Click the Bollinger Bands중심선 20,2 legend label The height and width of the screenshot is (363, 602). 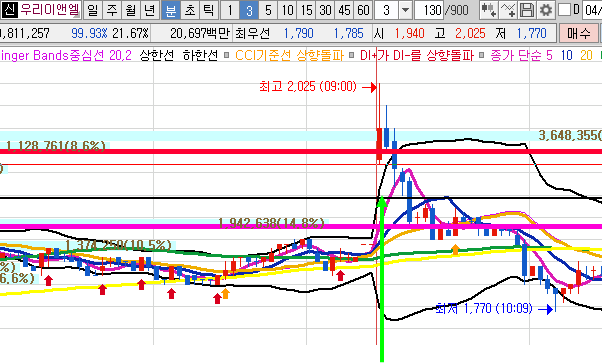point(66,55)
